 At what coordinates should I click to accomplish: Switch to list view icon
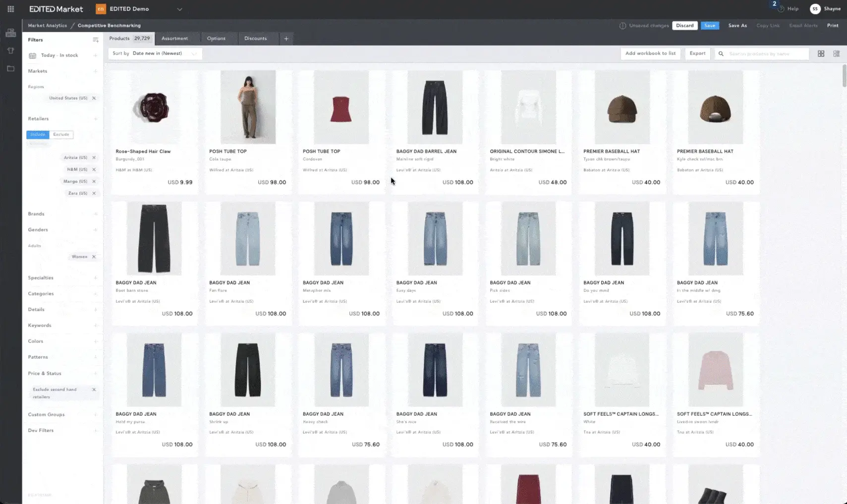[836, 54]
